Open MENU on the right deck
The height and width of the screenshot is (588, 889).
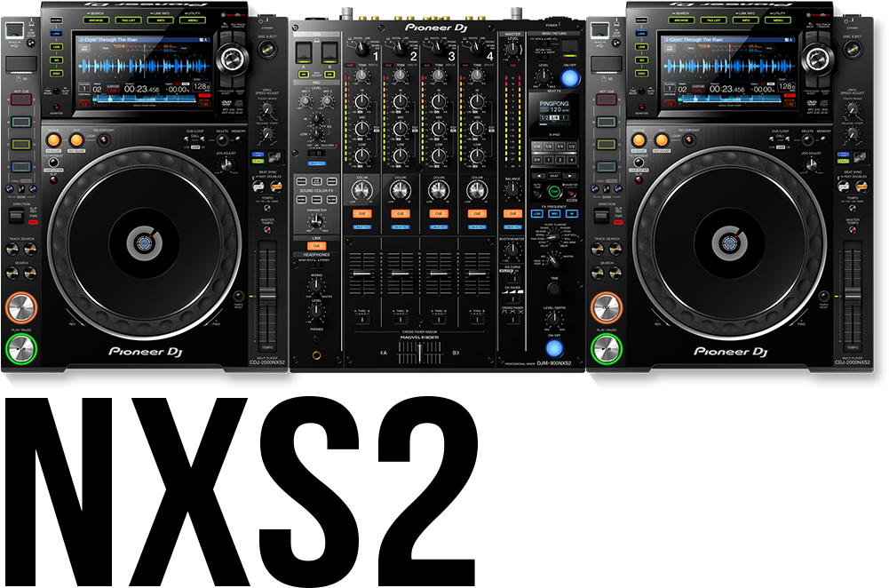(779, 20)
